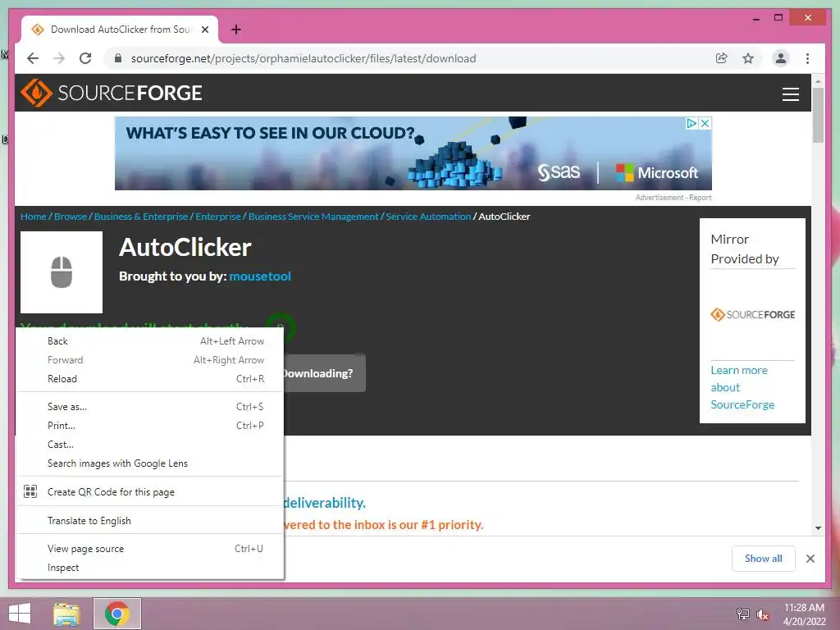Viewport: 840px width, 630px height.
Task: Open Service Automation breadcrumb
Action: point(428,217)
